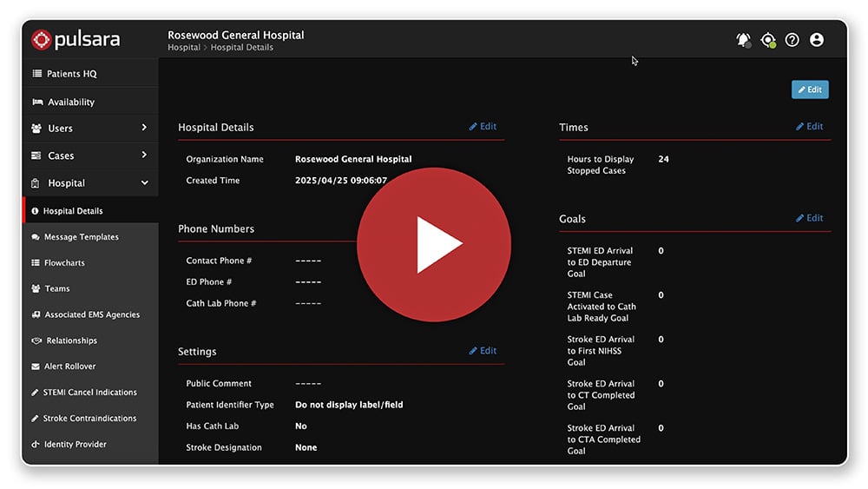Open Stroke Contraindications page
The width and height of the screenshot is (868, 489).
coord(91,419)
